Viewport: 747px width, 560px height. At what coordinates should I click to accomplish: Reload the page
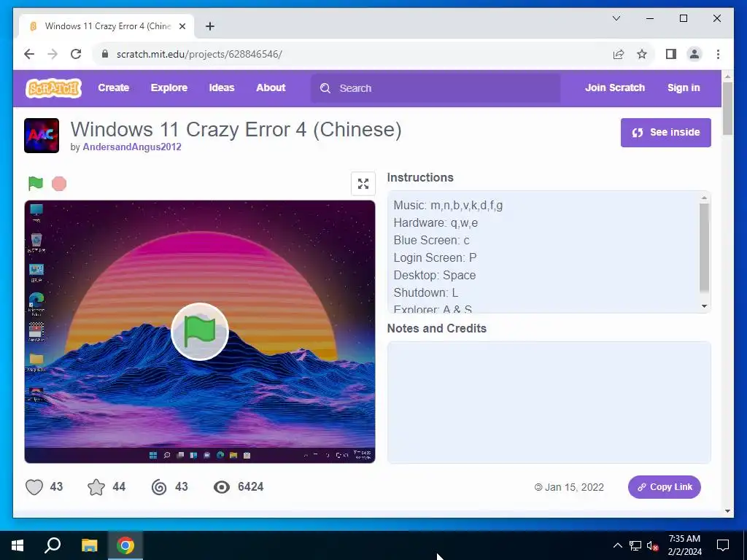click(x=76, y=54)
